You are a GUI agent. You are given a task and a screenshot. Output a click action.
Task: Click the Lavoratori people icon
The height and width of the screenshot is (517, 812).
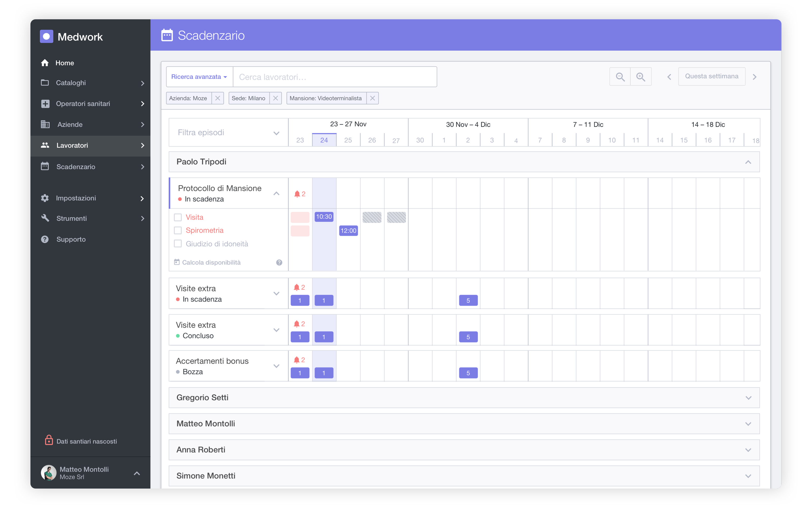pos(45,146)
